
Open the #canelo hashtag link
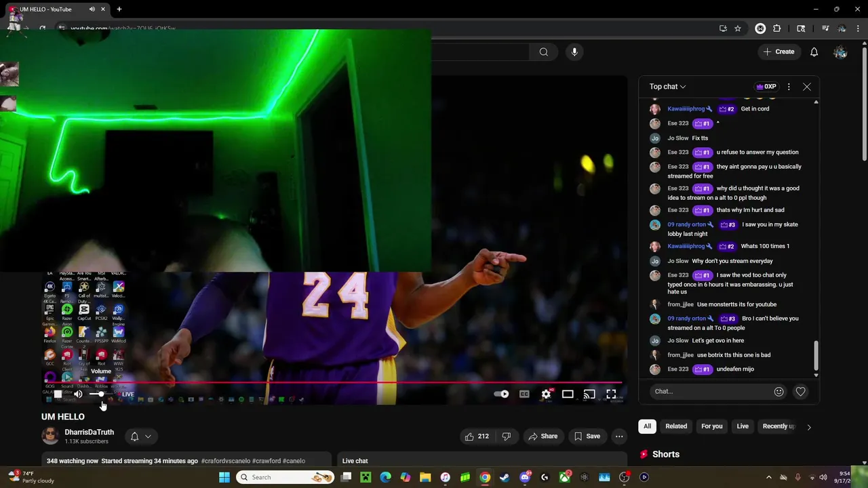(294, 461)
